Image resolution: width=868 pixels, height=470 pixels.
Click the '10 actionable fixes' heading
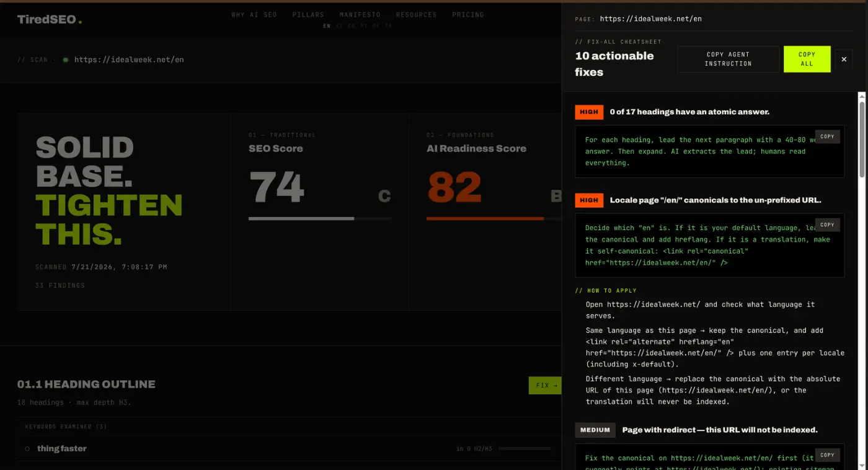614,64
